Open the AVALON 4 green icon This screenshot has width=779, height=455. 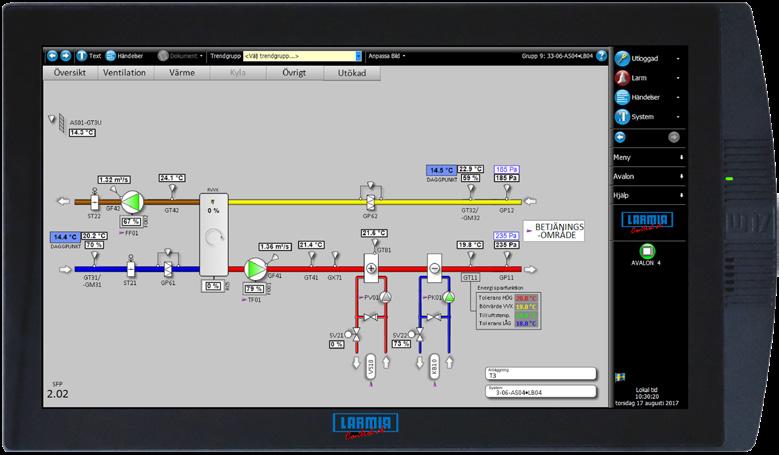[646, 251]
